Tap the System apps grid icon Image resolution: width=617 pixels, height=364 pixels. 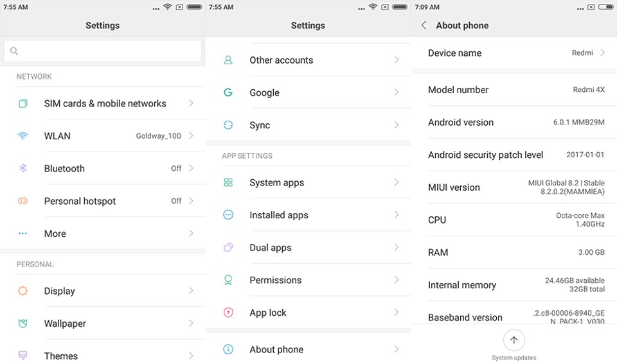(x=228, y=182)
